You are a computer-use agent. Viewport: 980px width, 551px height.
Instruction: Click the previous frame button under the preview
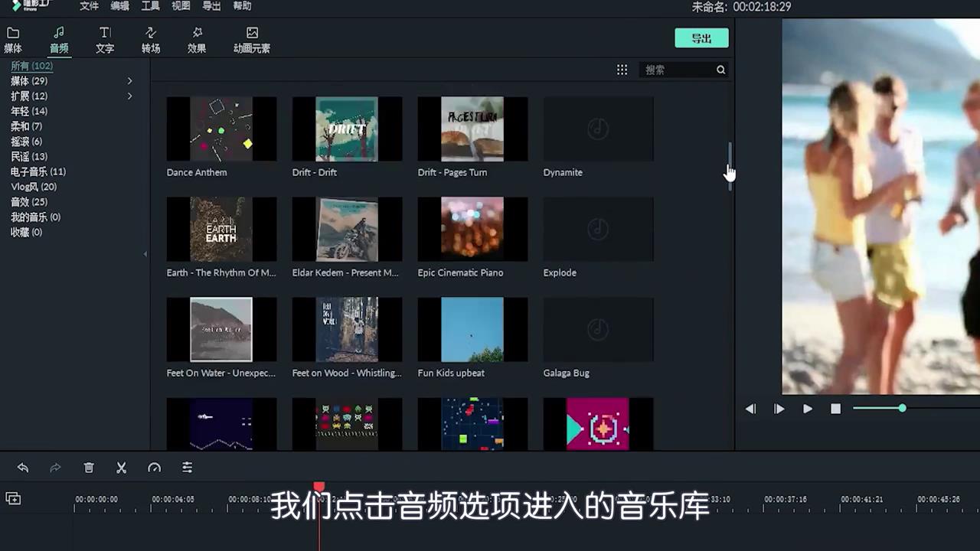click(x=751, y=409)
